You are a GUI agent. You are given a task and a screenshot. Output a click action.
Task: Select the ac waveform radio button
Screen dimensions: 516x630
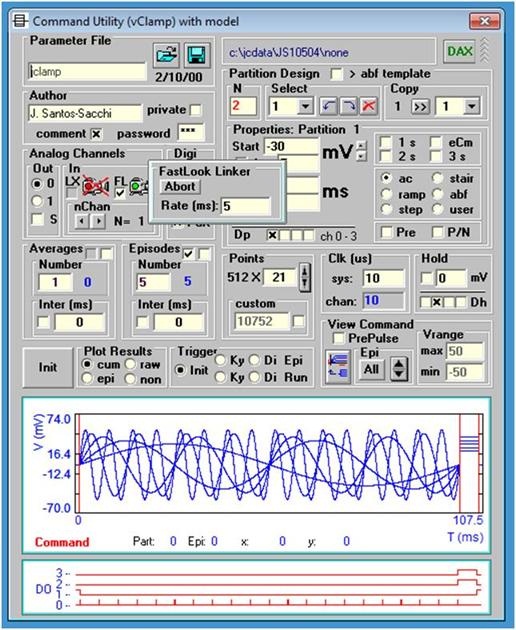386,178
